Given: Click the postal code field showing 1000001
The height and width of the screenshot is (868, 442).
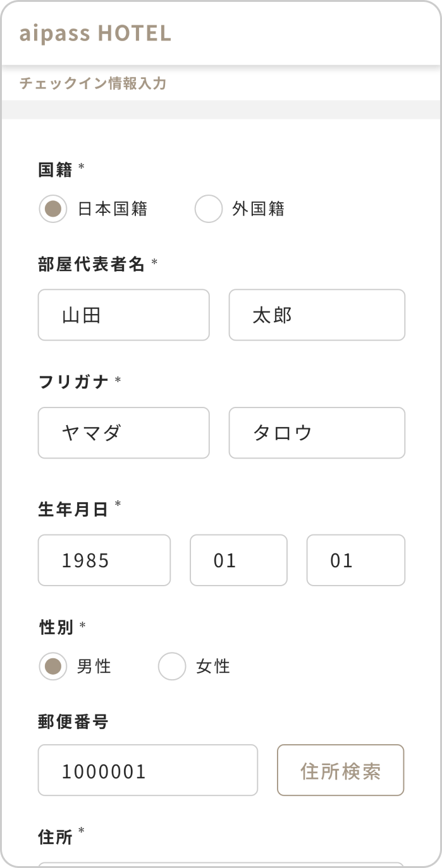Looking at the screenshot, I should (147, 770).
